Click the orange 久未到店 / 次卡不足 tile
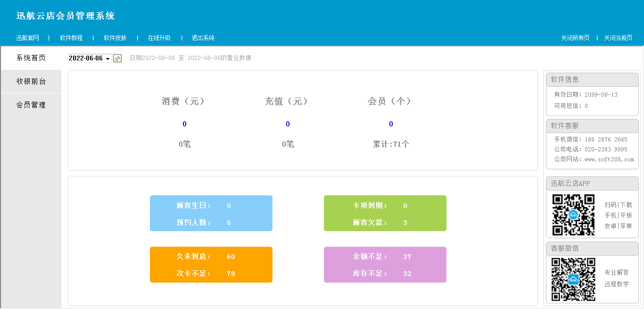Viewport: 644px width, 309px height. (x=211, y=265)
